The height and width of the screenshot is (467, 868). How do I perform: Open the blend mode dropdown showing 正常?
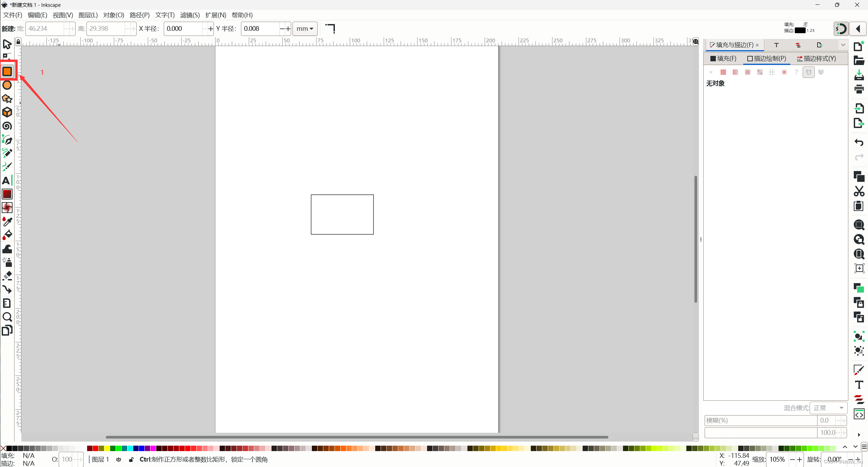click(x=828, y=408)
